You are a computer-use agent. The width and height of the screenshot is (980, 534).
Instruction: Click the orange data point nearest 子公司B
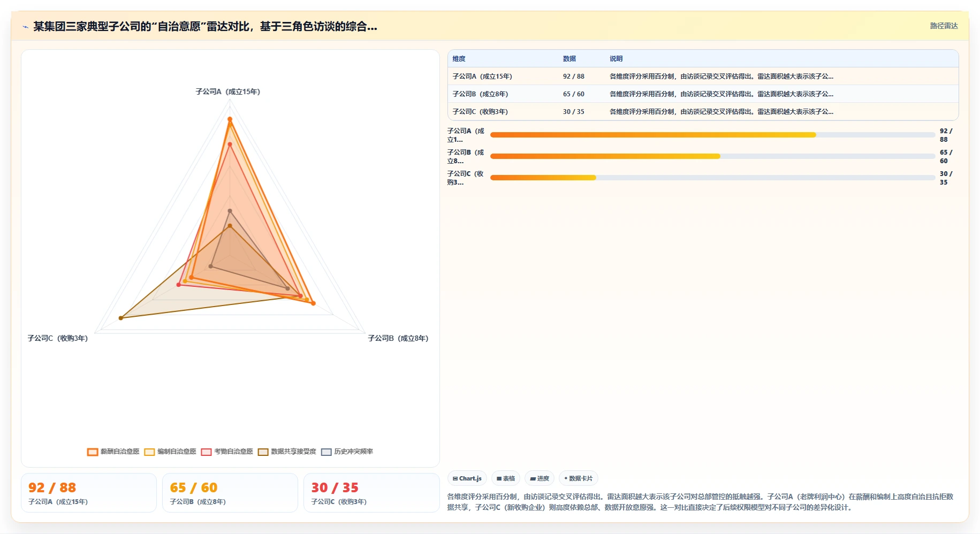click(x=313, y=303)
